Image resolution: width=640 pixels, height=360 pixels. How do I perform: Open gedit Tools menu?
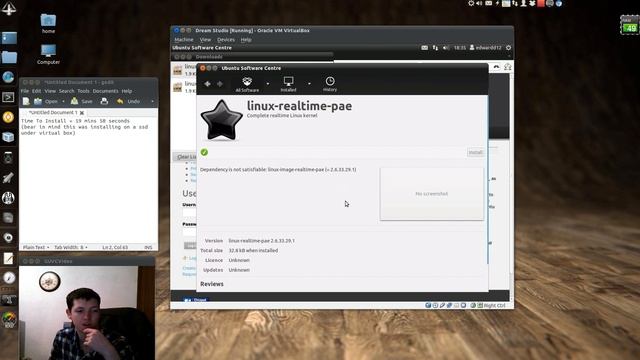[x=83, y=91]
